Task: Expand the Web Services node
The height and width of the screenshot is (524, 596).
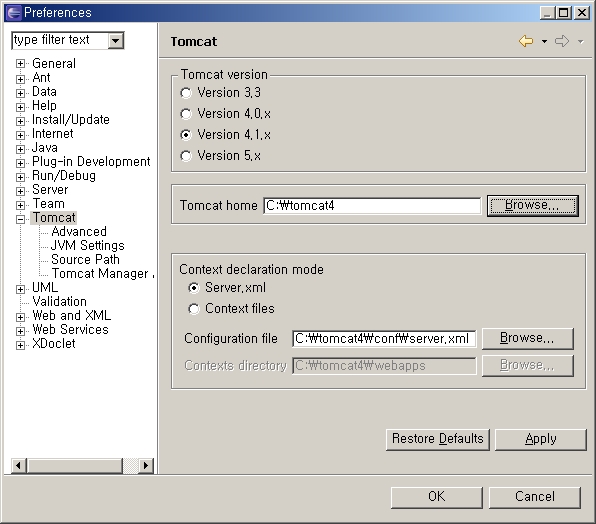Action: 21,331
